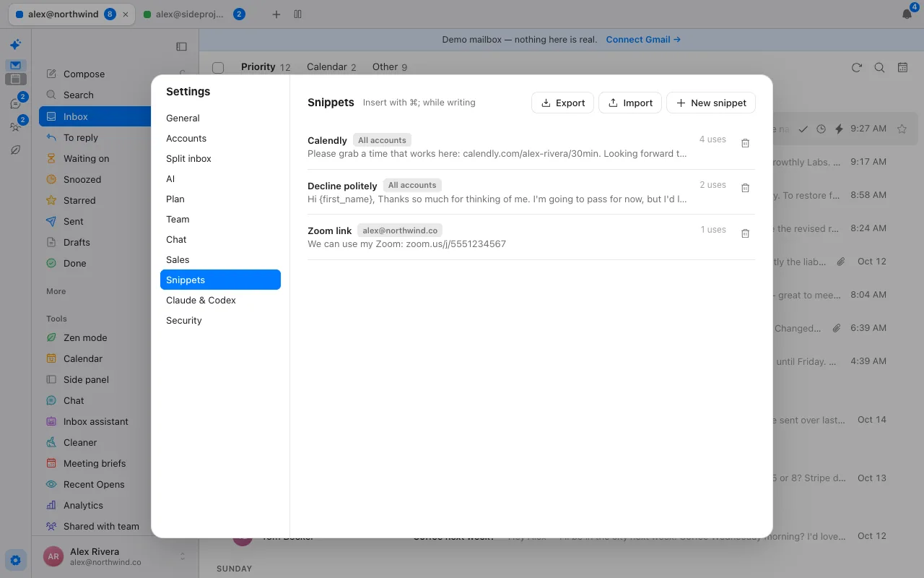Follow the Connect Gmail link
The image size is (924, 578).
click(643, 40)
